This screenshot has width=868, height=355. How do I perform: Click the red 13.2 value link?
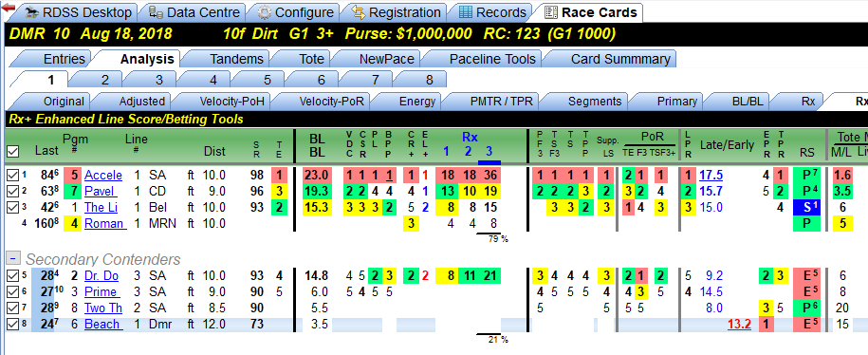pyautogui.click(x=740, y=324)
